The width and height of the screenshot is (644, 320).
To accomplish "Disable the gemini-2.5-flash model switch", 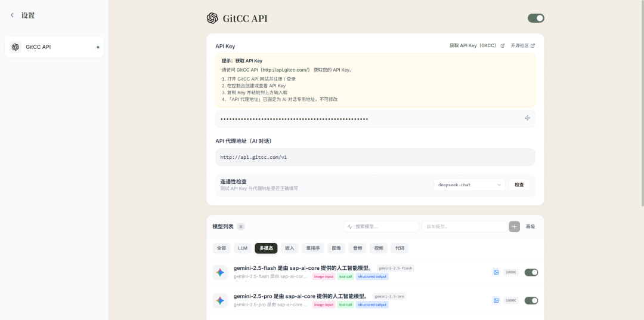I will coord(531,272).
